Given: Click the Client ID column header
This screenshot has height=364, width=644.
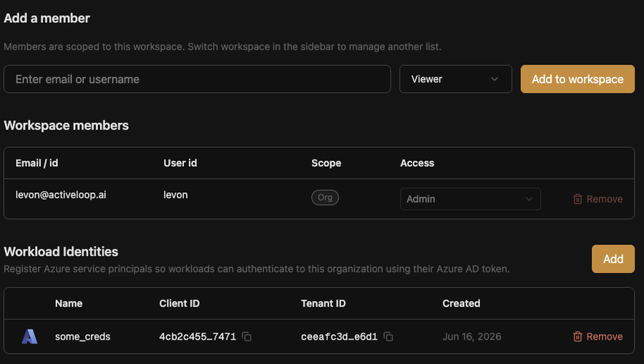Looking at the screenshot, I should pos(179,304).
